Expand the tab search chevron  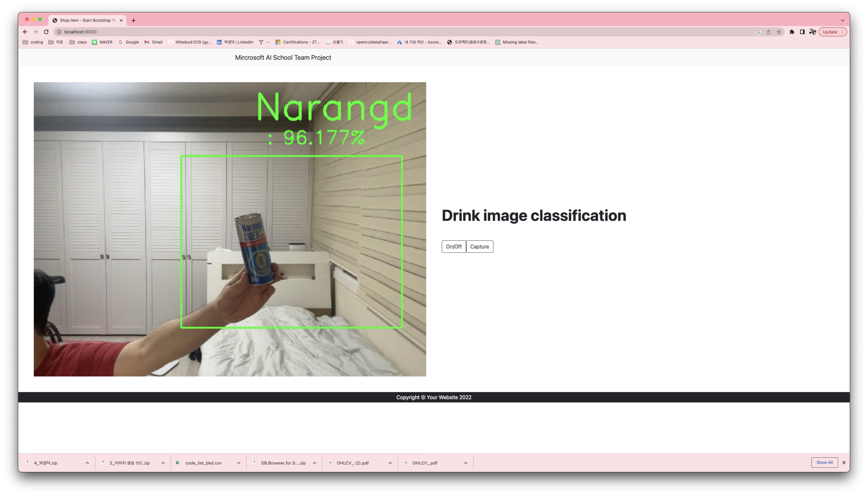[842, 20]
